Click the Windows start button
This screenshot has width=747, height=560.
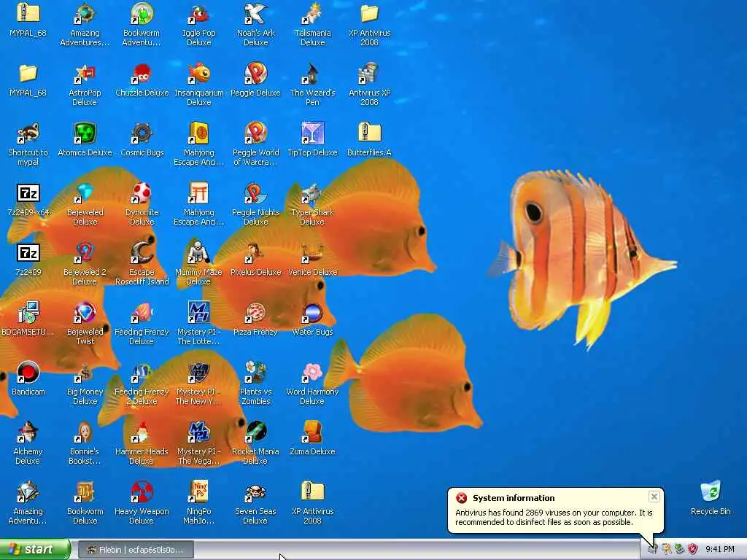pos(35,550)
